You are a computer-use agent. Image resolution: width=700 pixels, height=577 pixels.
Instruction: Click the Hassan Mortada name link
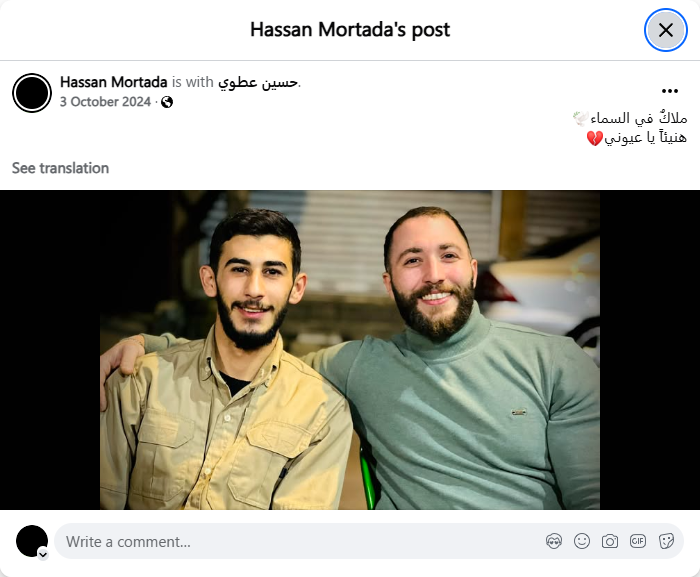coord(113,82)
